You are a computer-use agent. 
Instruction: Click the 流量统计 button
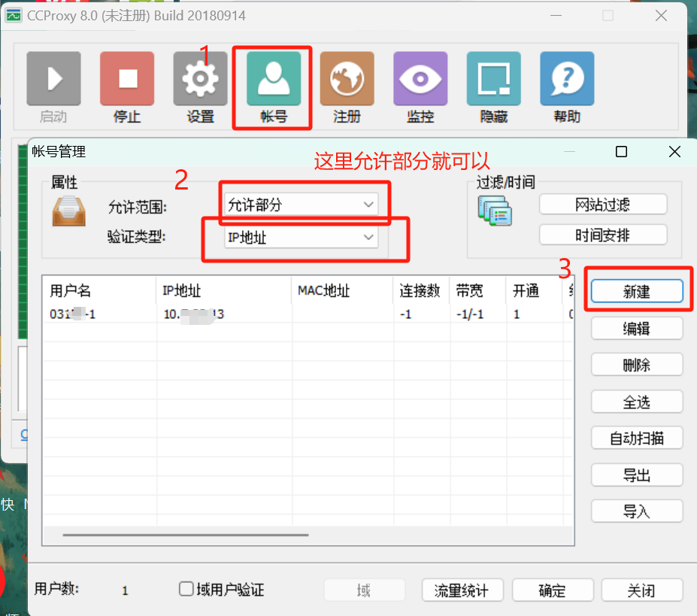click(x=462, y=590)
